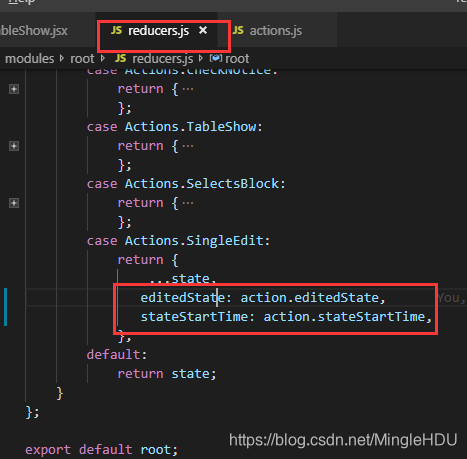
Task: Expand the folded return block under SelectsBlock
Action: tap(14, 203)
